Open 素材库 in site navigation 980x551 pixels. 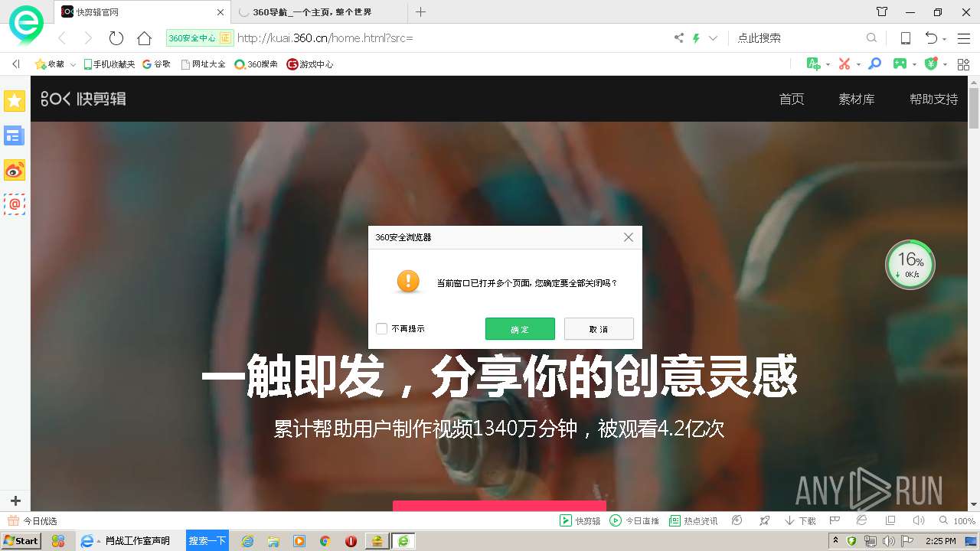click(857, 99)
